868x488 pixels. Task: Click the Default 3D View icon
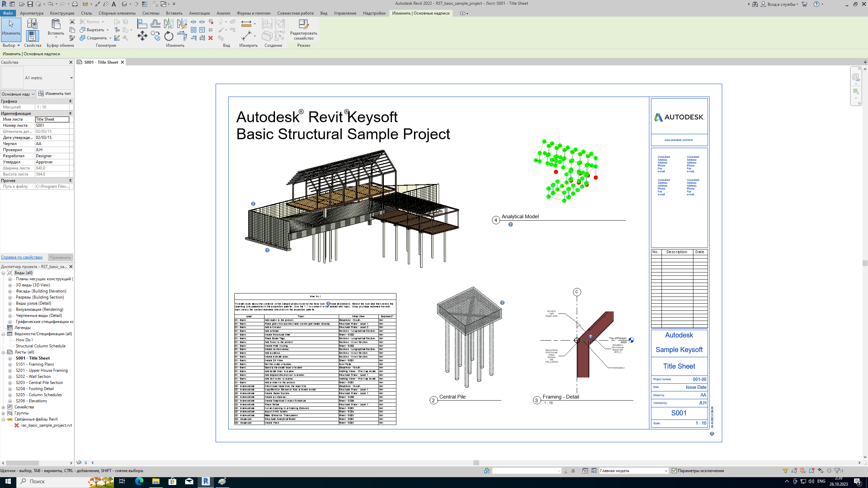click(x=124, y=4)
